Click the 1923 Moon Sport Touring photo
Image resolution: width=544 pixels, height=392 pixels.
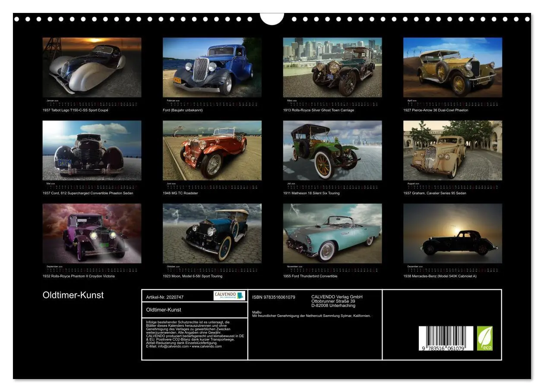point(212,234)
